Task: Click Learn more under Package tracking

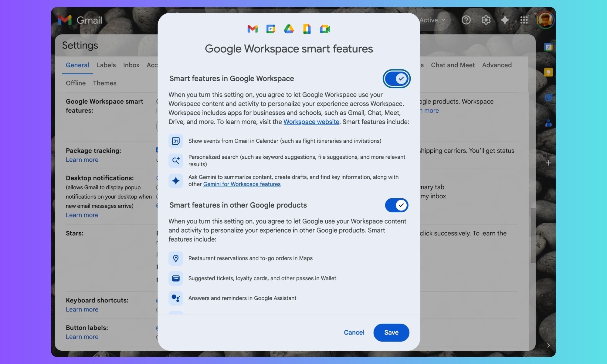Action: (82, 160)
